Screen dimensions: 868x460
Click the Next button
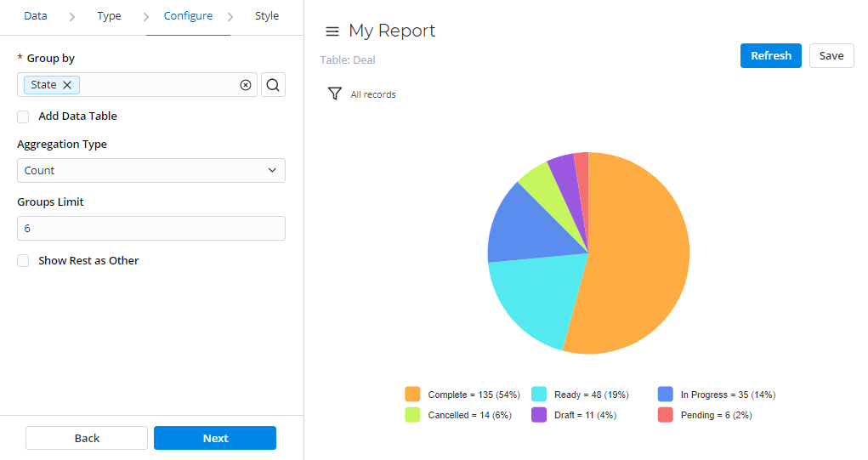(x=215, y=438)
